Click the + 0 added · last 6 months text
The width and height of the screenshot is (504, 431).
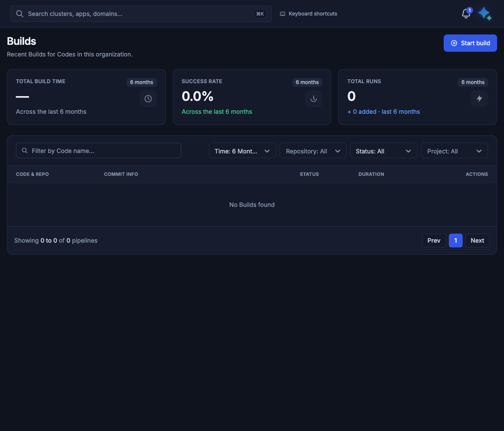coord(383,112)
